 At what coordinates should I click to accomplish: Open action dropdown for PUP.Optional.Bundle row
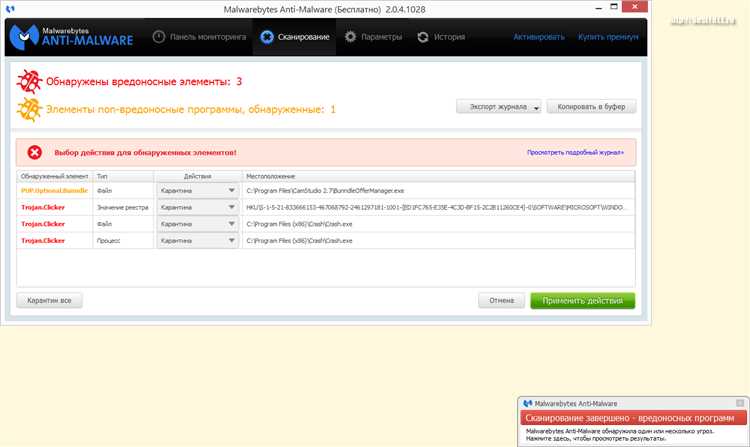(198, 191)
